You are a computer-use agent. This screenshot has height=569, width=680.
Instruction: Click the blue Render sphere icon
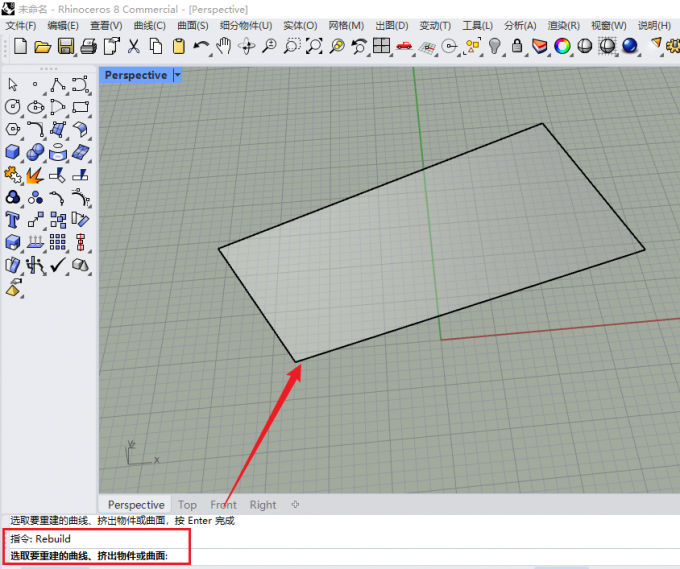click(x=630, y=46)
